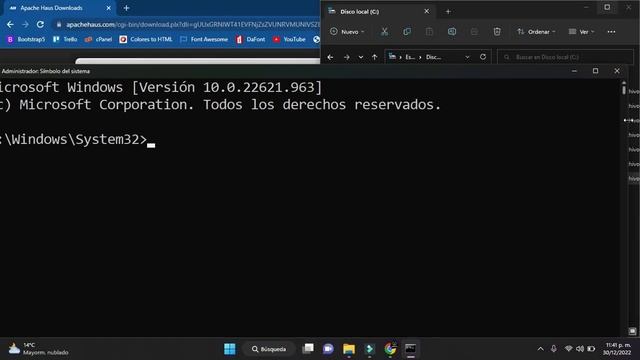Screen dimensions: 640x360
Task: Open the clock and date panel
Action: pyautogui.click(x=618, y=349)
